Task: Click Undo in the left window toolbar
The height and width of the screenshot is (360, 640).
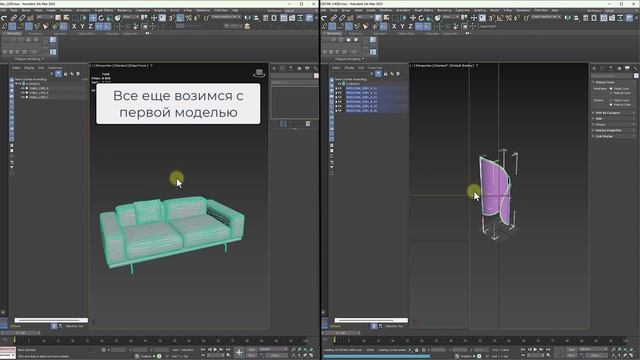Action: coord(4,18)
